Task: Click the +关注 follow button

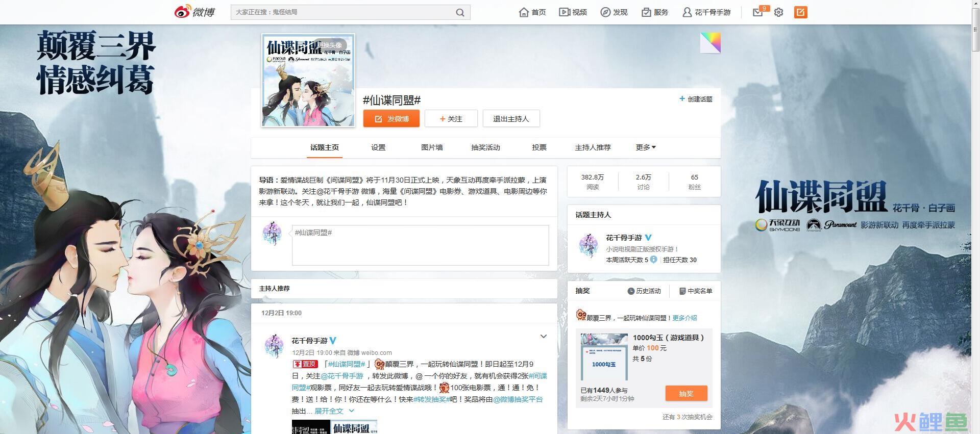Action: tap(451, 119)
